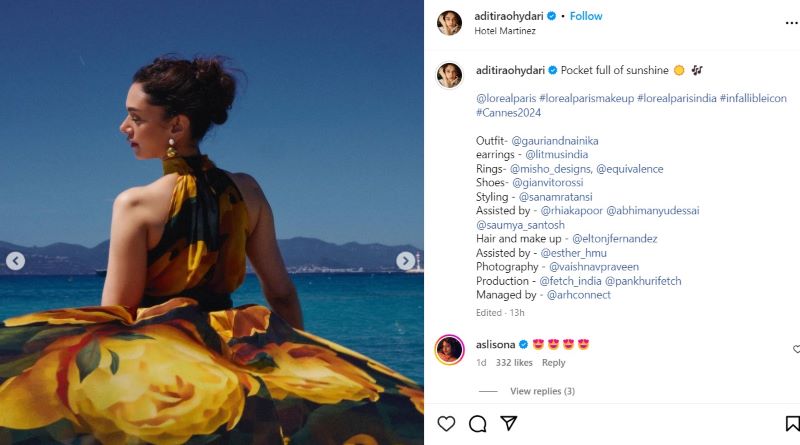Image resolution: width=800 pixels, height=445 pixels.
Task: Open comments with speech bubble icon
Action: [478, 424]
